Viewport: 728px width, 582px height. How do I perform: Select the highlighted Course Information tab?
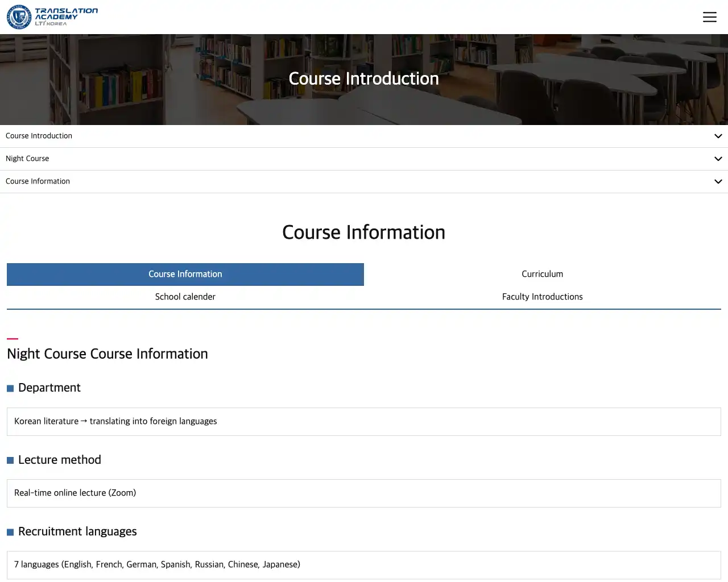tap(185, 274)
